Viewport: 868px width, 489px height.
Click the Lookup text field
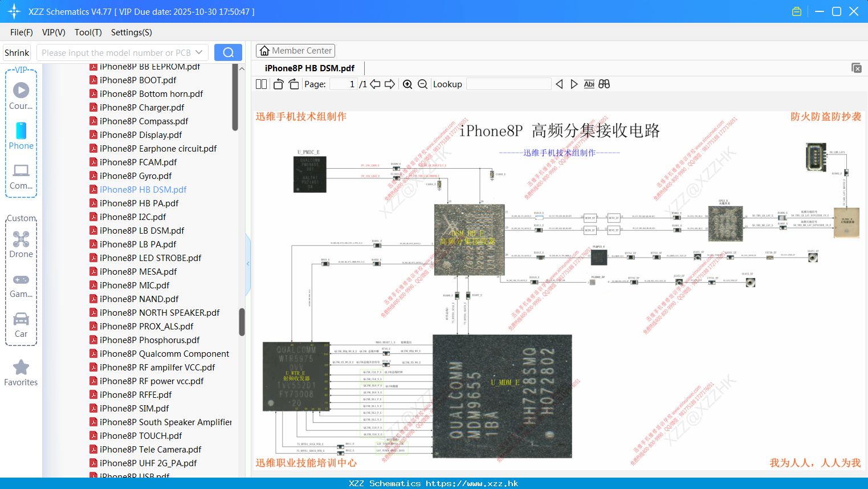(509, 84)
